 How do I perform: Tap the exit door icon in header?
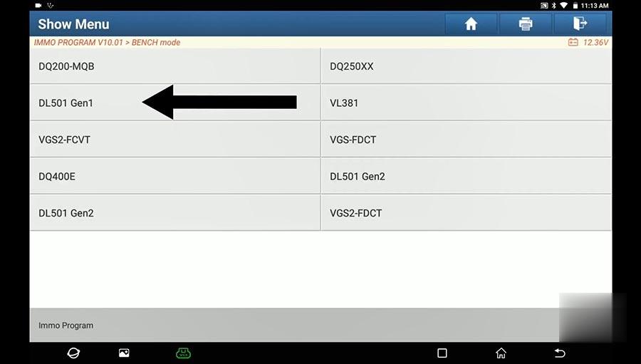tap(580, 24)
